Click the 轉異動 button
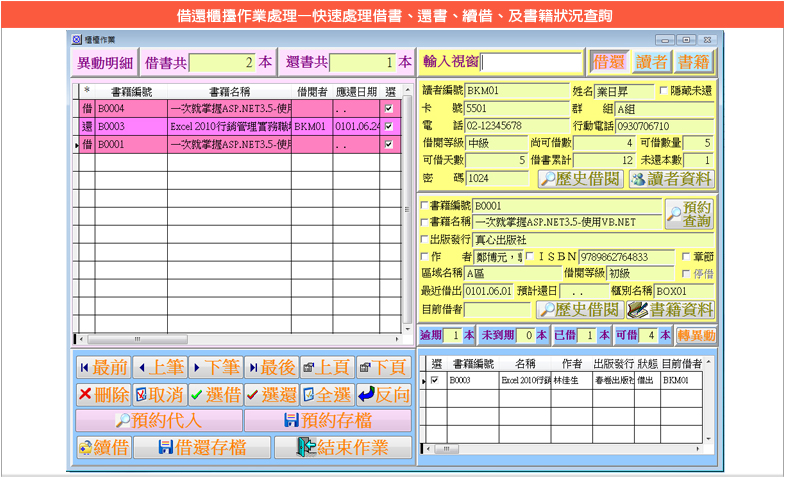 [x=696, y=335]
